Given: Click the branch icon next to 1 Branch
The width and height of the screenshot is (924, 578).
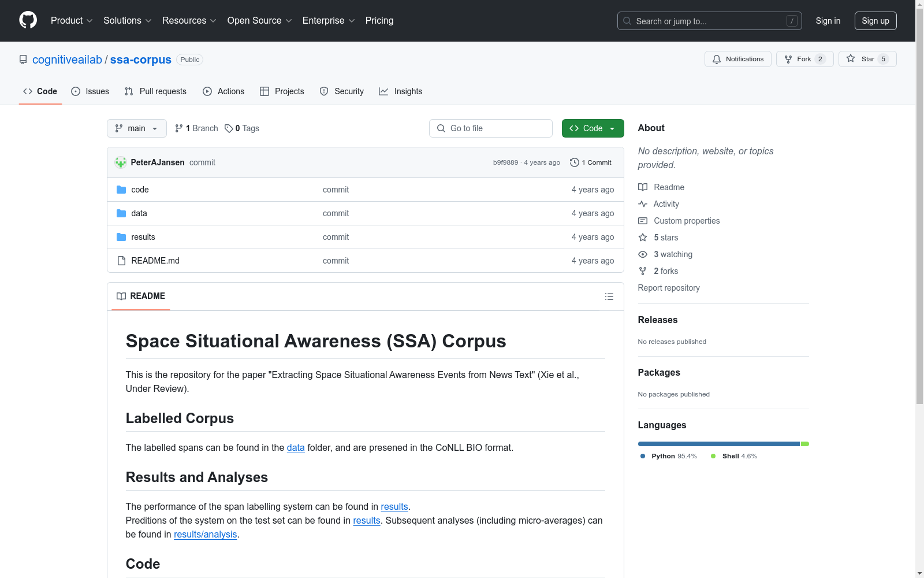Looking at the screenshot, I should [x=179, y=128].
